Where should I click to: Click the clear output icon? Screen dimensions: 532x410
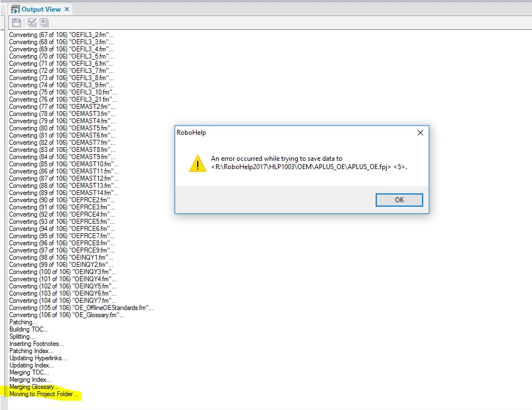point(44,23)
